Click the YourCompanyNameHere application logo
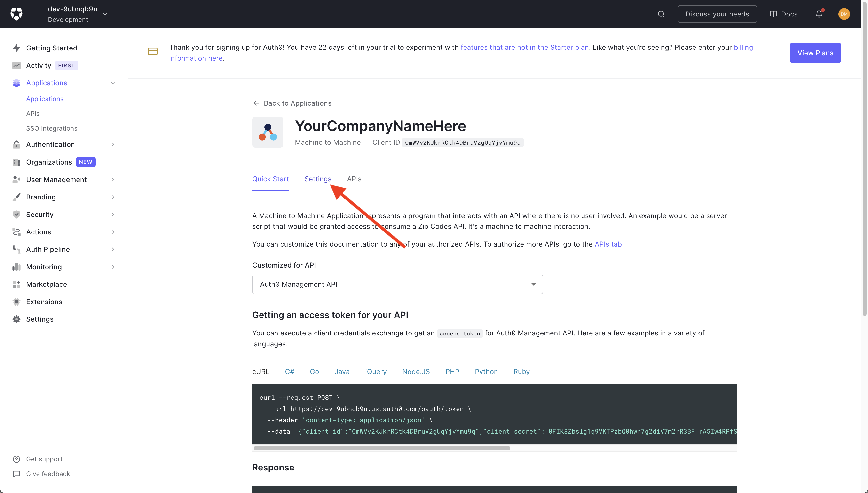868x493 pixels. pyautogui.click(x=268, y=132)
